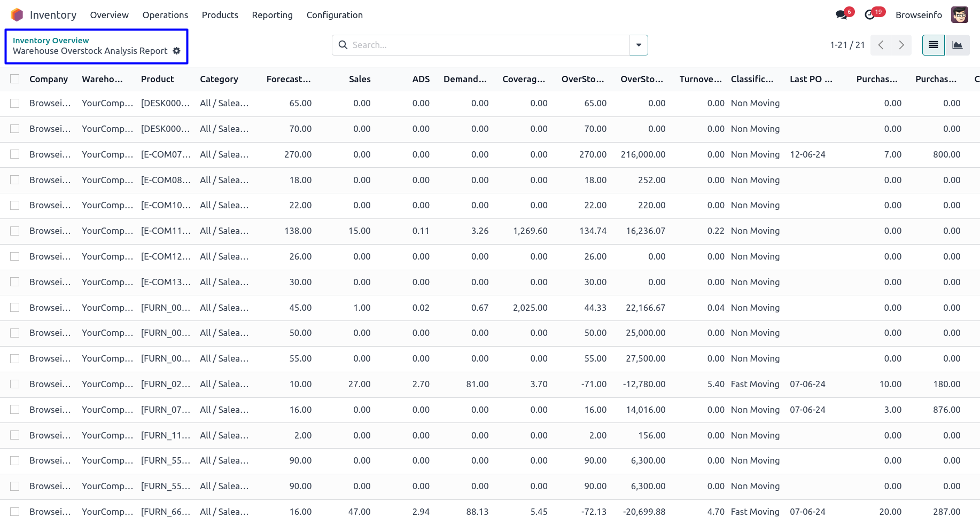Image resolution: width=980 pixels, height=517 pixels.
Task: Open the chat messages icon
Action: coord(842,15)
